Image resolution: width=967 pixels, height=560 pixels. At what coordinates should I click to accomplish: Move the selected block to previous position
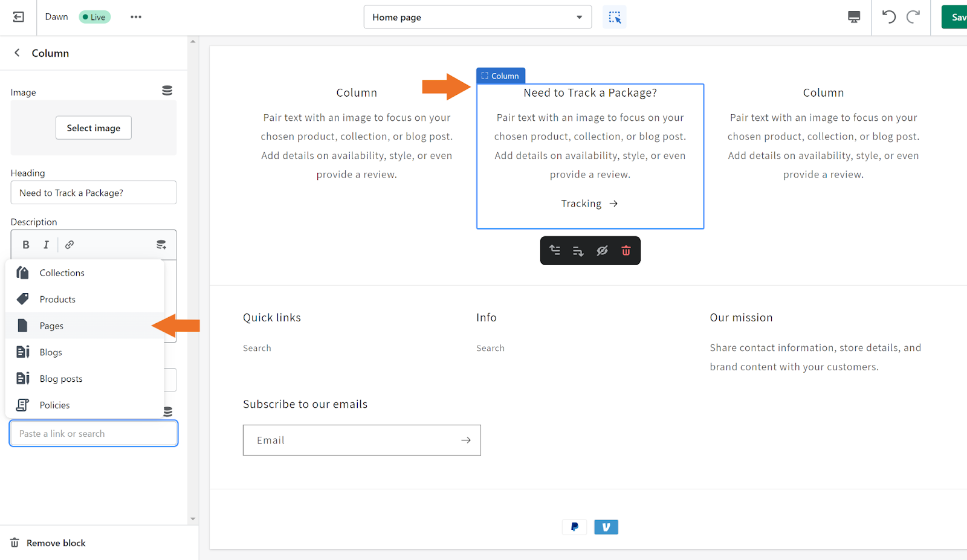[x=555, y=251]
